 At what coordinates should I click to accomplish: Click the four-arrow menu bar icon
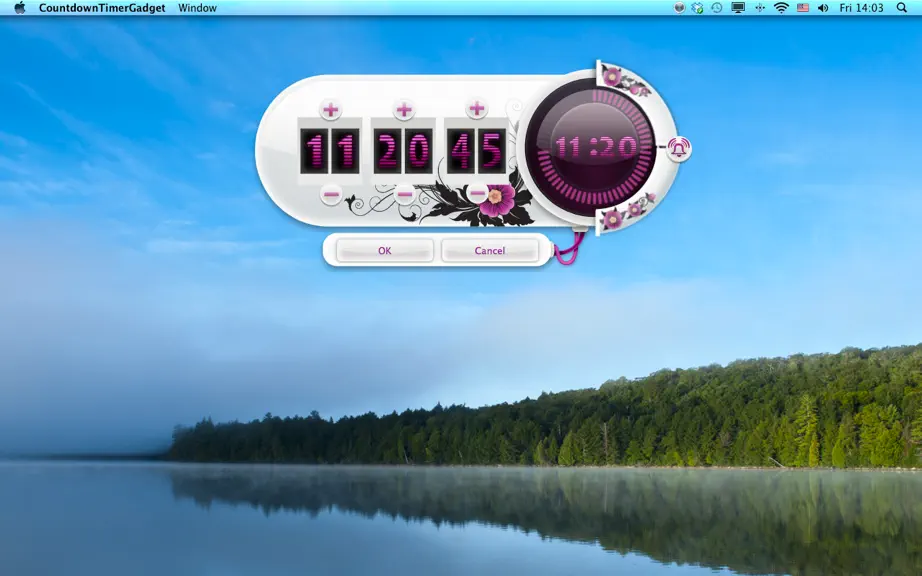coord(760,8)
